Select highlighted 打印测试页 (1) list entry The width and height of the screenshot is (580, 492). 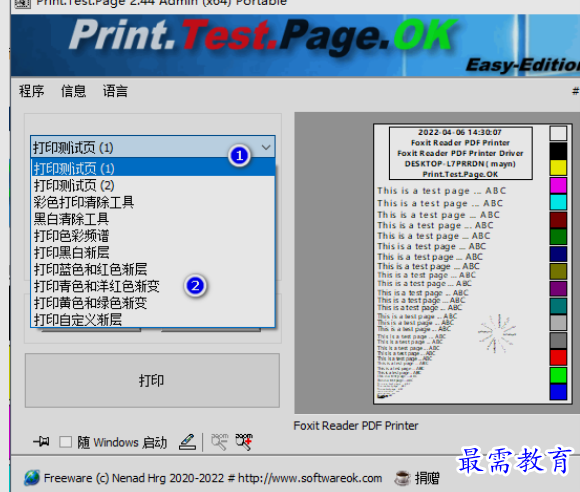(153, 168)
